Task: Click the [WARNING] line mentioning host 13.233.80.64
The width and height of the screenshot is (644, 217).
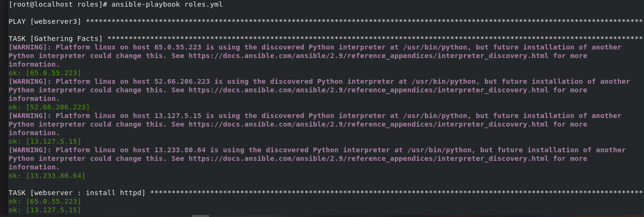Action: pos(317,150)
